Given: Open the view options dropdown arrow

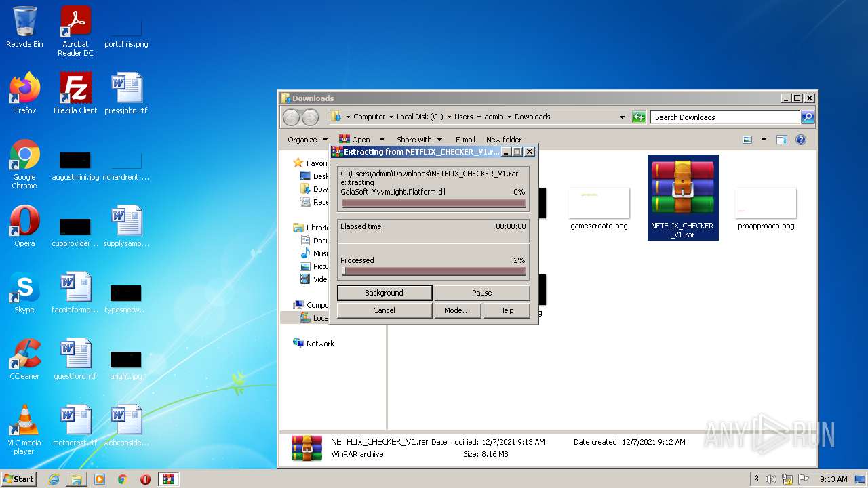Looking at the screenshot, I should [764, 140].
